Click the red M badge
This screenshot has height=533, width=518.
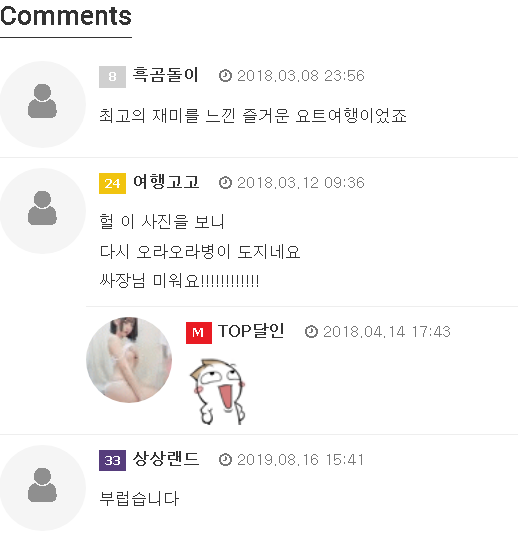pos(199,333)
